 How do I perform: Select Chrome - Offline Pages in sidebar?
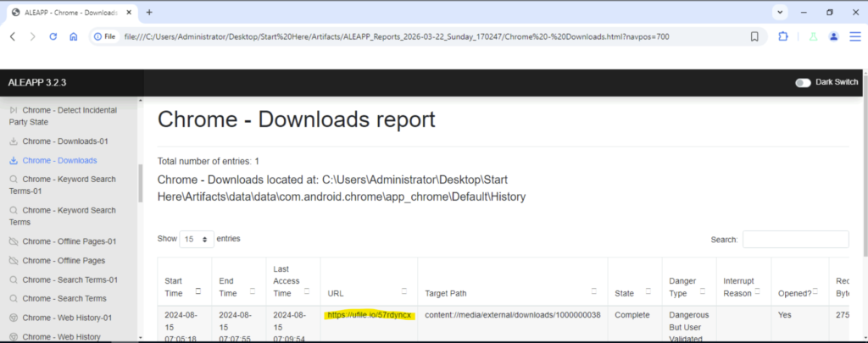tap(64, 260)
